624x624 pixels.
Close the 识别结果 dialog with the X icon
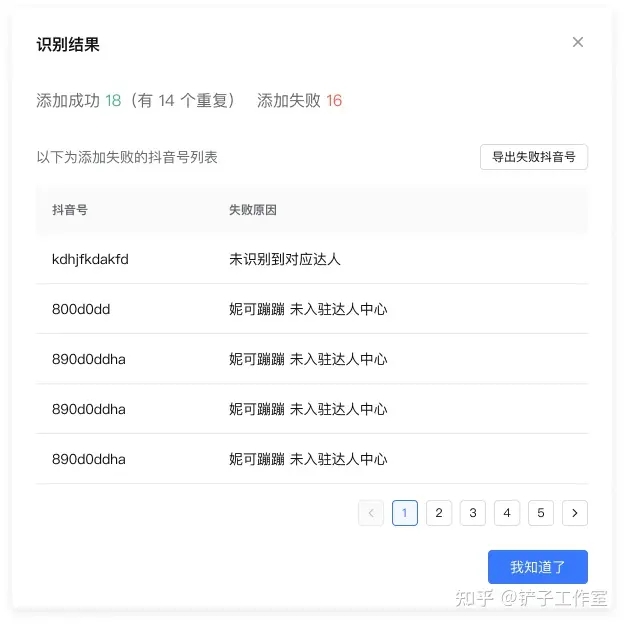[578, 42]
